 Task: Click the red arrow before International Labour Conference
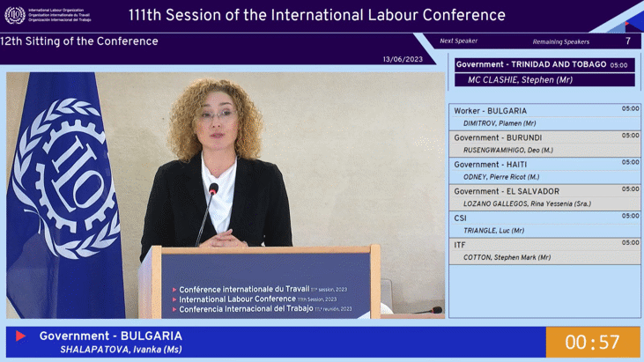pyautogui.click(x=174, y=299)
